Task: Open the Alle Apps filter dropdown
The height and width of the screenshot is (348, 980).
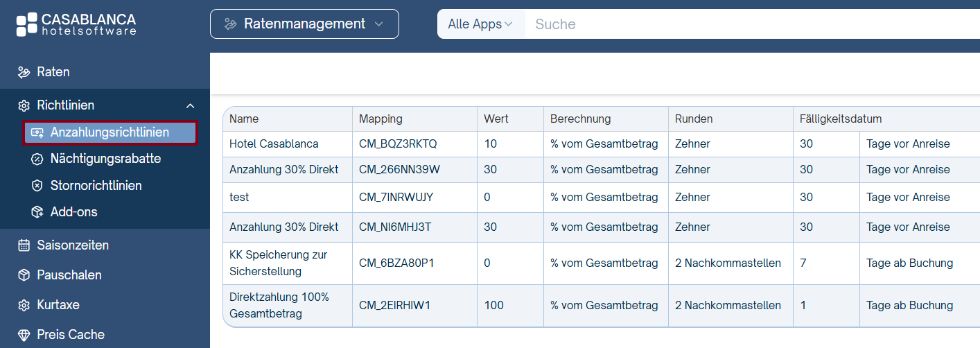Action: tap(481, 24)
